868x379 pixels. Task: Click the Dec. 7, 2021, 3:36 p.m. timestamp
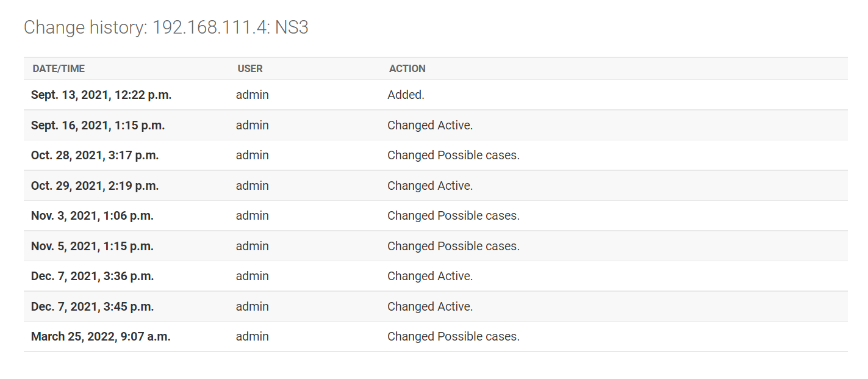[x=92, y=276]
